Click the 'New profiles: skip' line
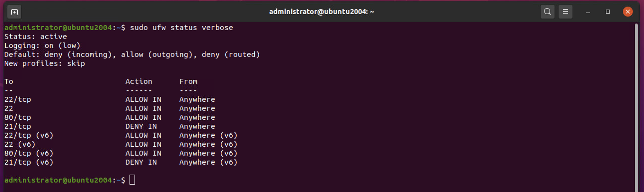Viewport: 644px width, 192px height. pyautogui.click(x=45, y=63)
